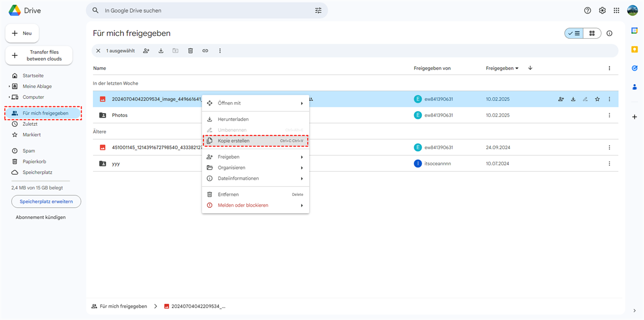Star the selected image file
644x320 pixels.
(x=597, y=99)
